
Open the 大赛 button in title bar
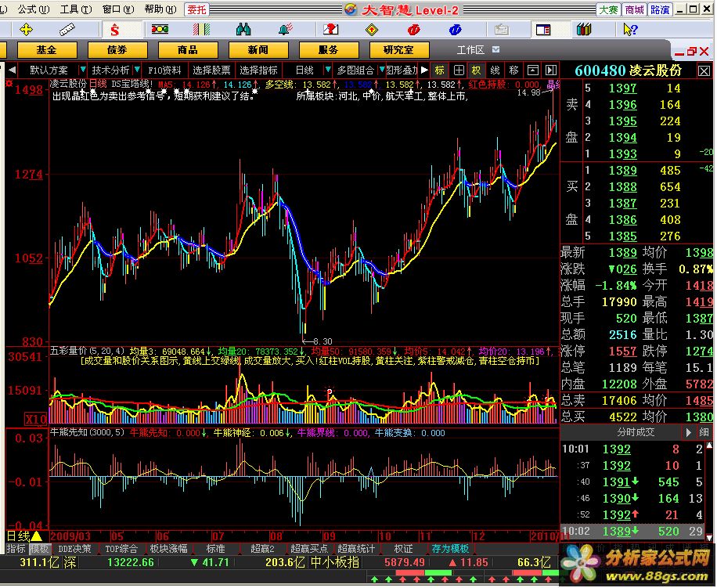(x=609, y=9)
